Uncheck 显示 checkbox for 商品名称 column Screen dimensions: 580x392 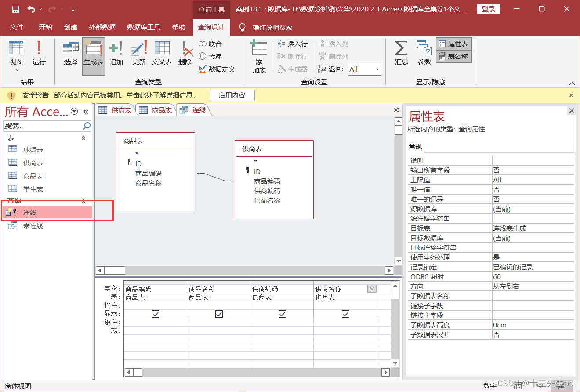tap(219, 314)
